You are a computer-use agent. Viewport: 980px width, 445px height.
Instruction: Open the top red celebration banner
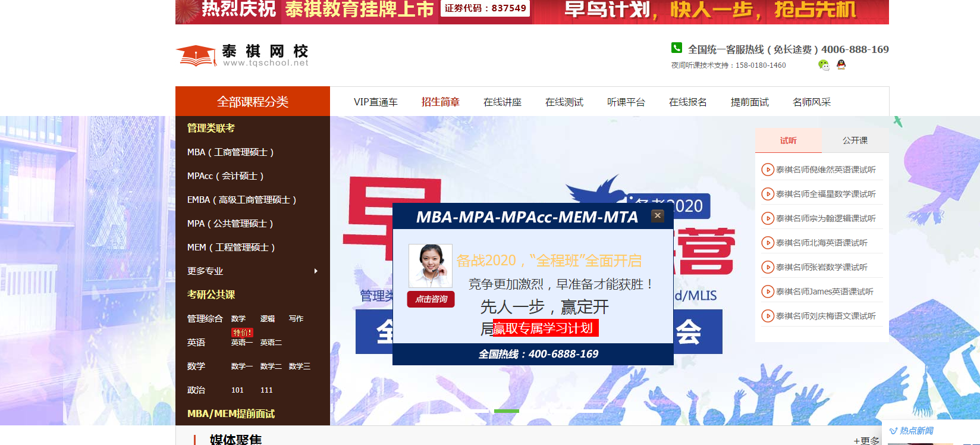click(532, 11)
